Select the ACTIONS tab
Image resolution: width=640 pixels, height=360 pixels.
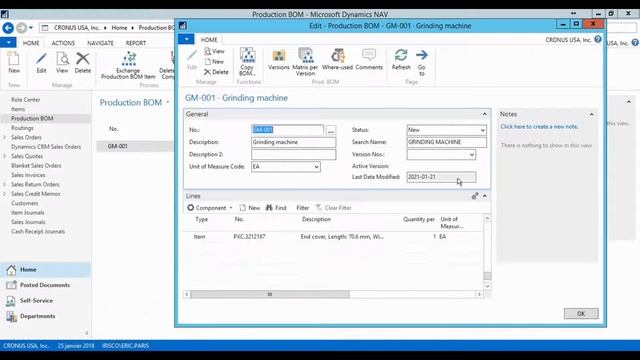coord(63,43)
